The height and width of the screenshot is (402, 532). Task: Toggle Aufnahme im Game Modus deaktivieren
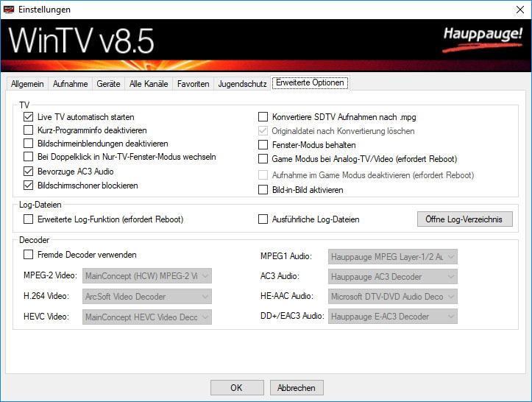tap(263, 174)
